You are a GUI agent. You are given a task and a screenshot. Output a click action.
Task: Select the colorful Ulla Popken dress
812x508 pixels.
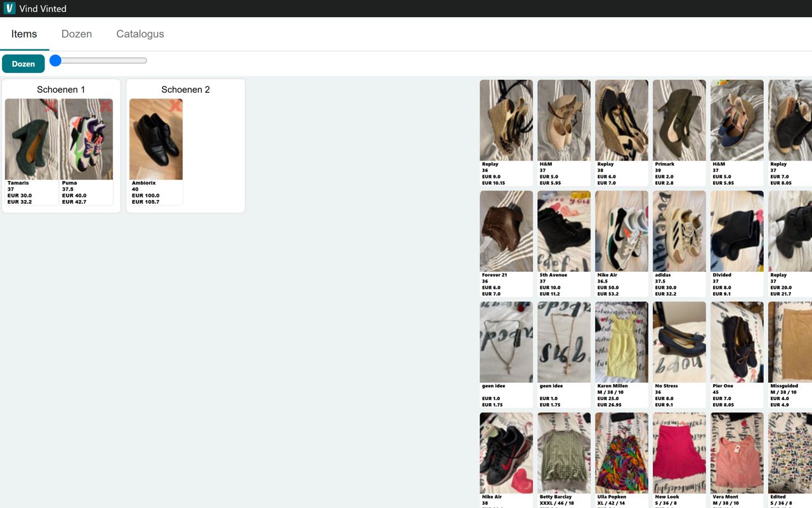coord(622,460)
